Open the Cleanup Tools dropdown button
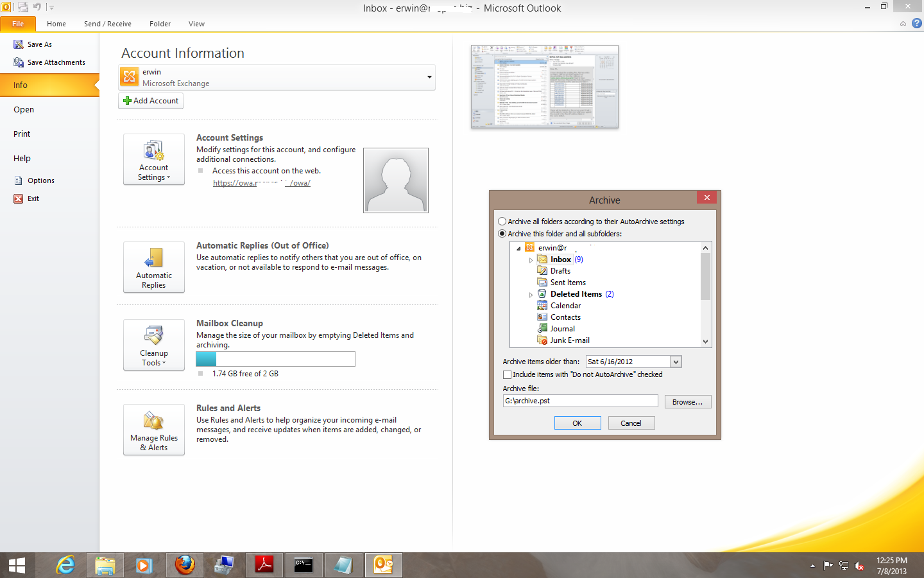 click(x=154, y=345)
